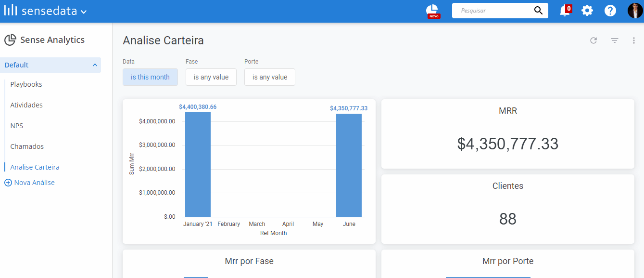Screen dimensions: 644x278
Task: Click the user profile avatar
Action: point(635,11)
